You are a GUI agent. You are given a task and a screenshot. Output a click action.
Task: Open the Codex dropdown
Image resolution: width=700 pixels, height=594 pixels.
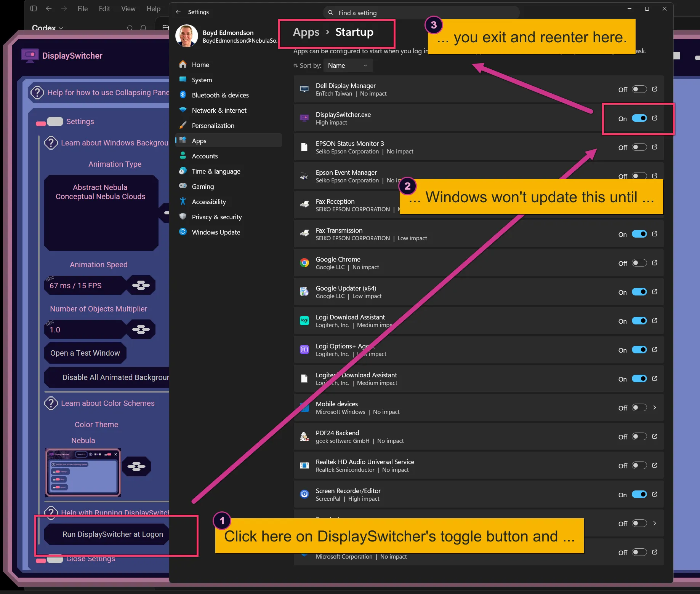point(48,28)
